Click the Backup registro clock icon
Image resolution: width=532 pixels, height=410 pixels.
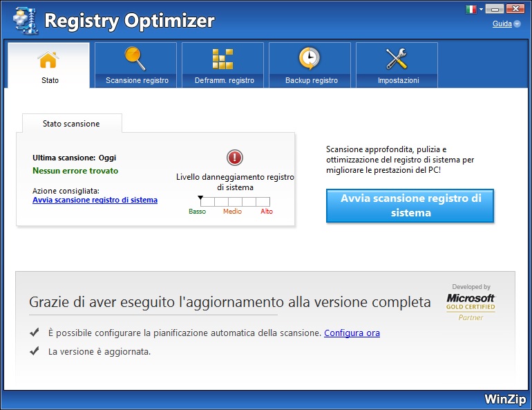(x=310, y=58)
